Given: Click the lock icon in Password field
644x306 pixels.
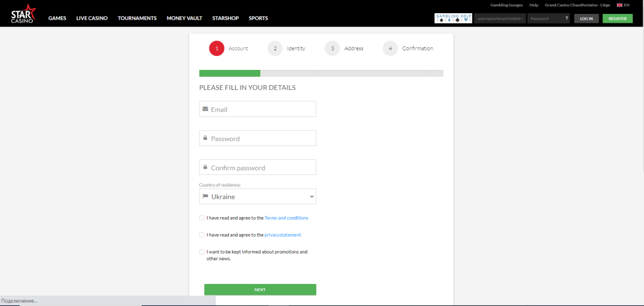Looking at the screenshot, I should click(205, 138).
